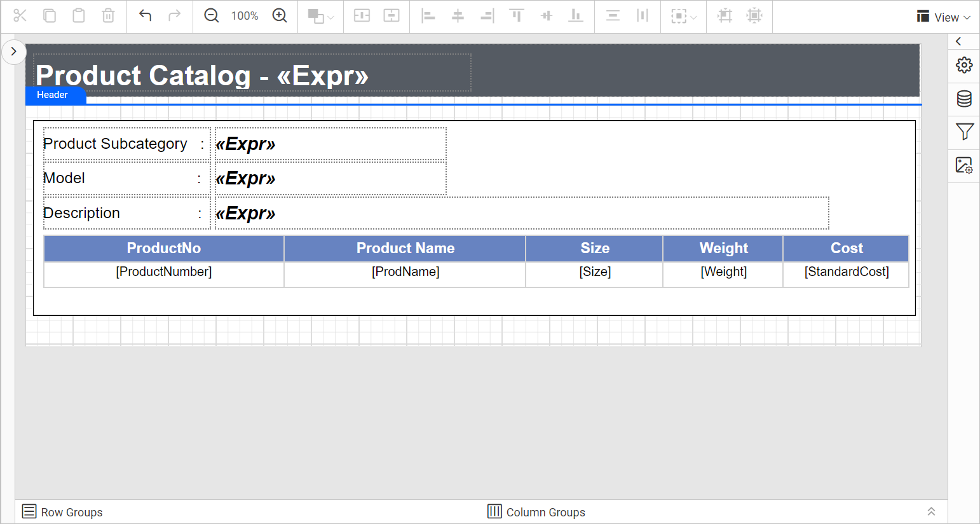Select the Description label textbox
The image size is (980, 524).
point(126,213)
